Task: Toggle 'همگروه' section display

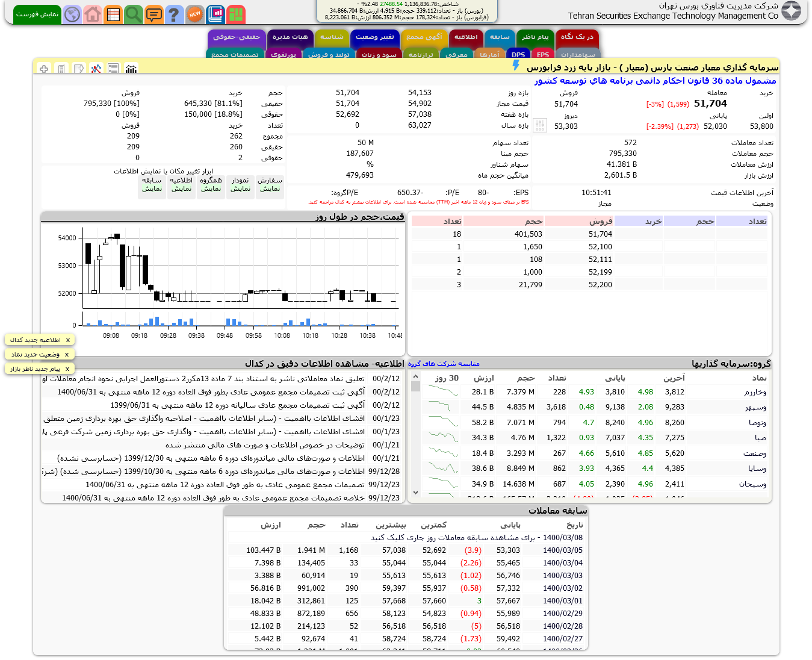Action: point(211,188)
